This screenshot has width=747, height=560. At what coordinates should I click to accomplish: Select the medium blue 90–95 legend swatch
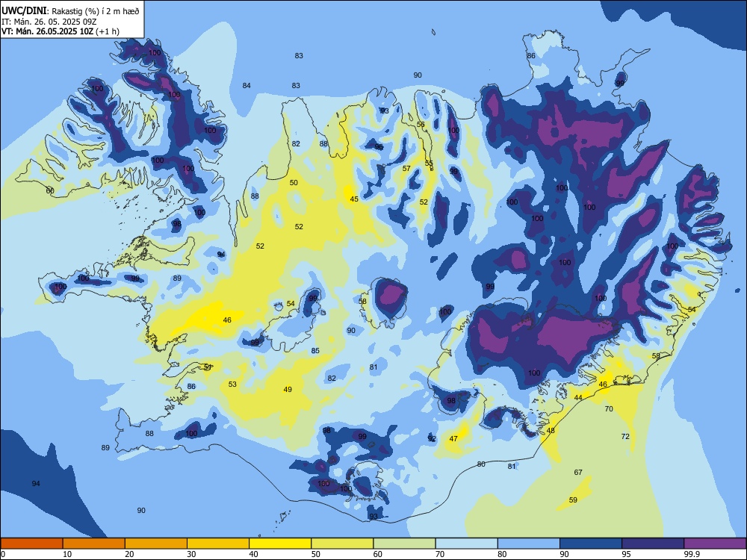591,544
